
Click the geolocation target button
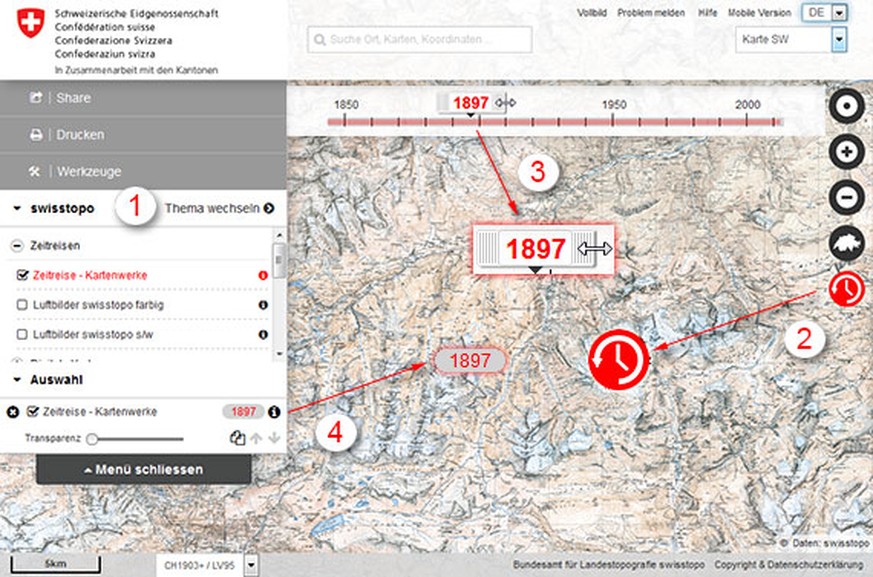pyautogui.click(x=846, y=106)
